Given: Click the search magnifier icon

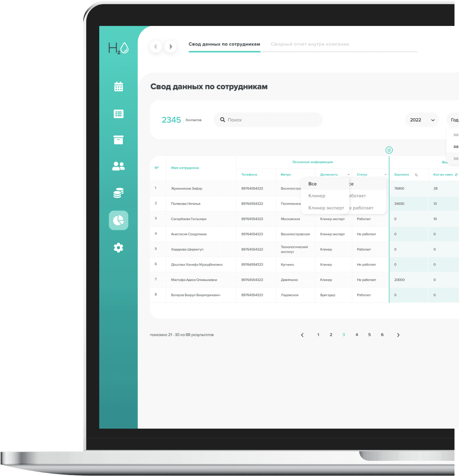Looking at the screenshot, I should [222, 120].
